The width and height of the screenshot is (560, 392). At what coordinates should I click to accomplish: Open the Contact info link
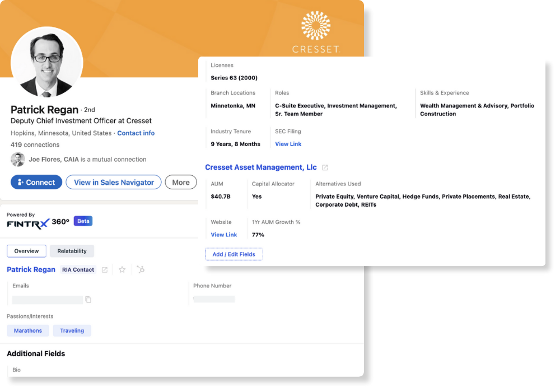pyautogui.click(x=136, y=133)
